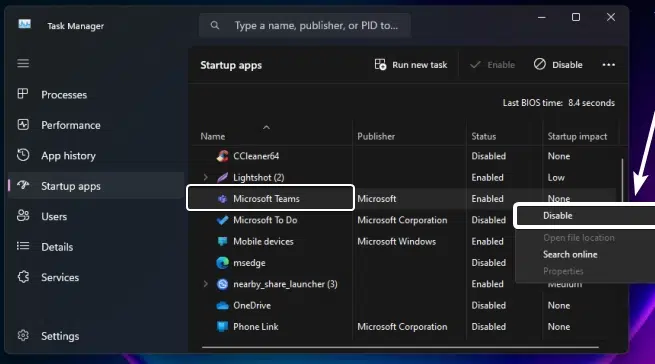Click Last BIOS time value
Screen dimensions: 655x364
pyautogui.click(x=592, y=103)
